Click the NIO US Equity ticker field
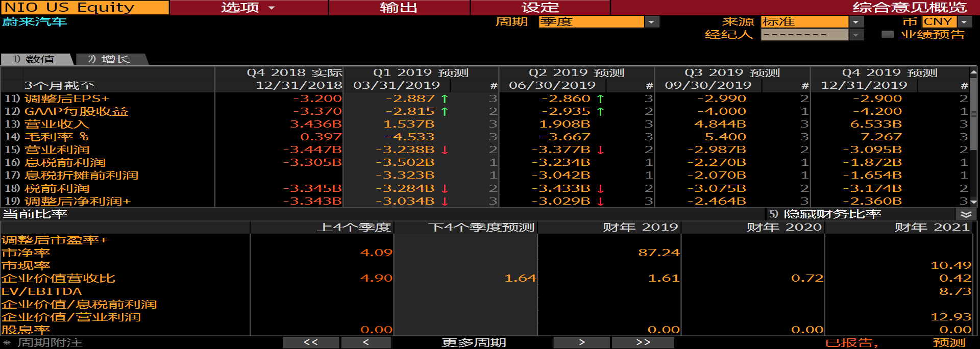This screenshot has height=349, width=980. point(85,8)
